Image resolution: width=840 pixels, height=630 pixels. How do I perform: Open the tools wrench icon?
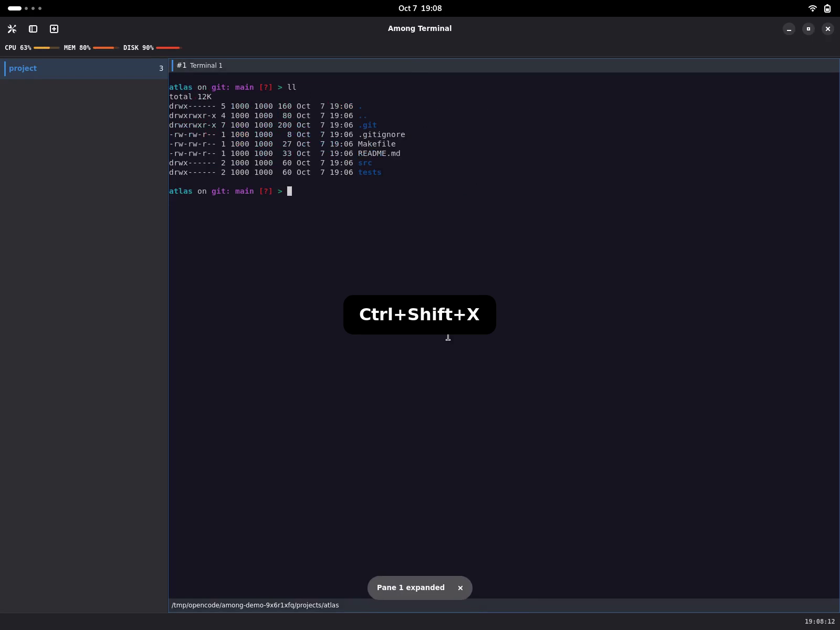tap(12, 29)
